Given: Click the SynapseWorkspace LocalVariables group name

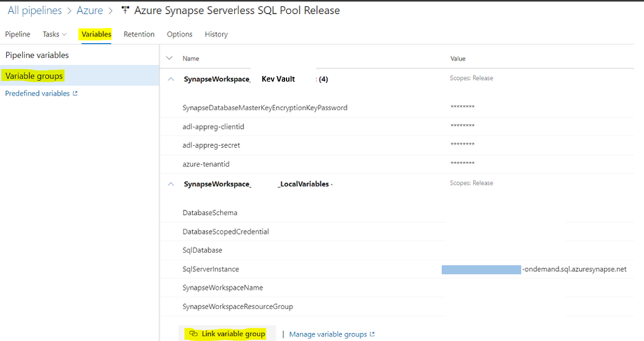Looking at the screenshot, I should (x=258, y=184).
